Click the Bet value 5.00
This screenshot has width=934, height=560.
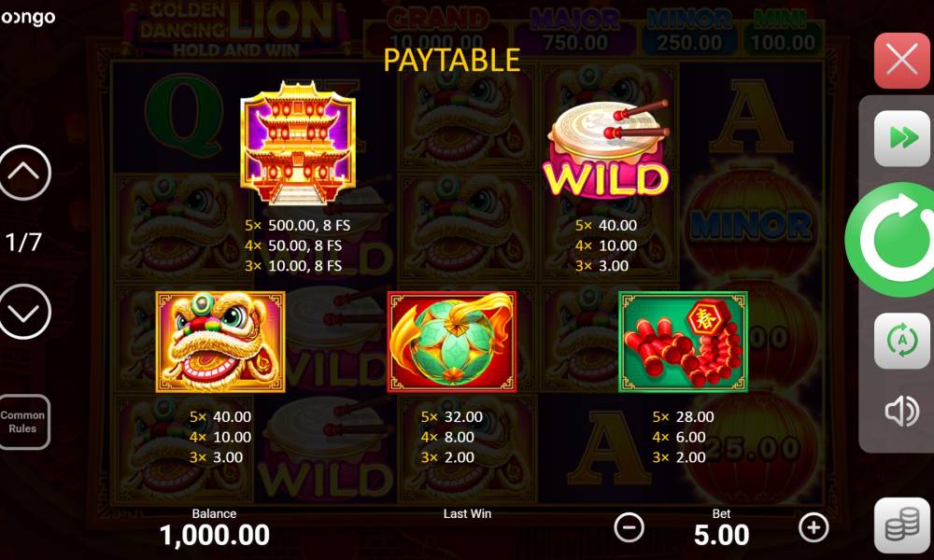coord(721,535)
